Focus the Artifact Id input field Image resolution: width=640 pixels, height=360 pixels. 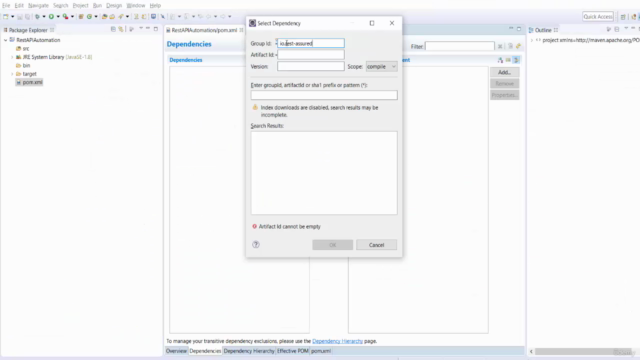(x=311, y=55)
